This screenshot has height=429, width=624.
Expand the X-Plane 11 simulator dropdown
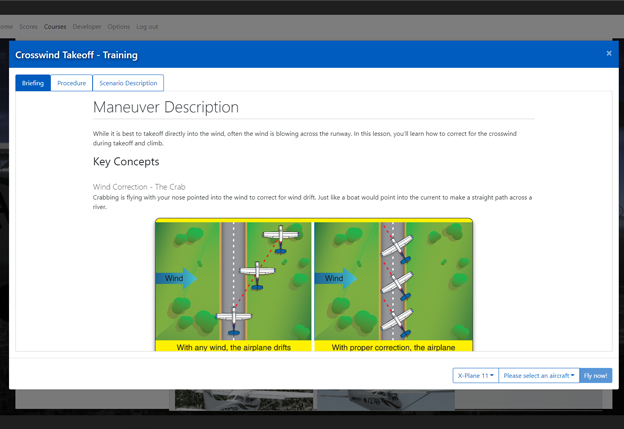click(x=476, y=375)
